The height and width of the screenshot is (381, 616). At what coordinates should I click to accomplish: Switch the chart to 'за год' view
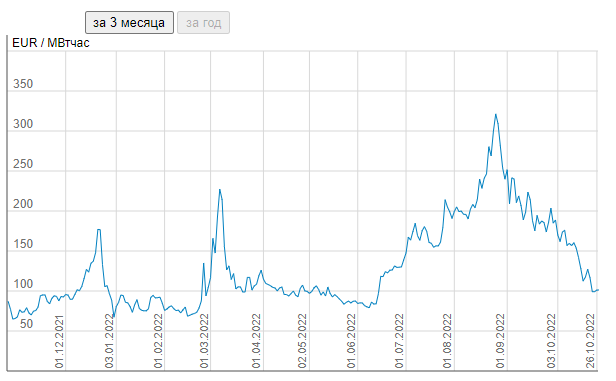(x=203, y=23)
